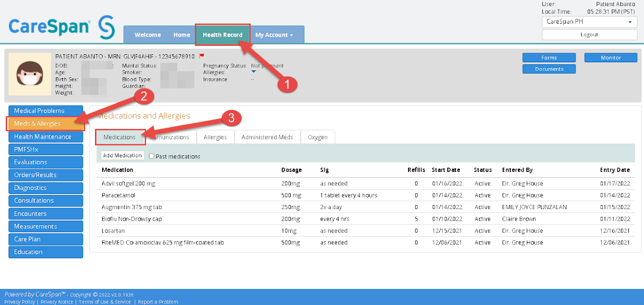Click the red flag icon next to MRN
This screenshot has height=305, width=644.
[x=201, y=56]
